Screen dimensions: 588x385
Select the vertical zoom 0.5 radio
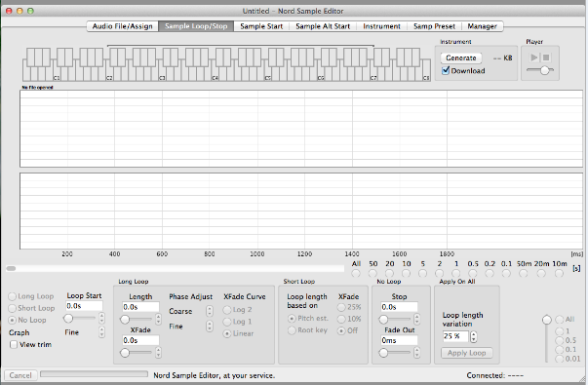tap(560, 340)
